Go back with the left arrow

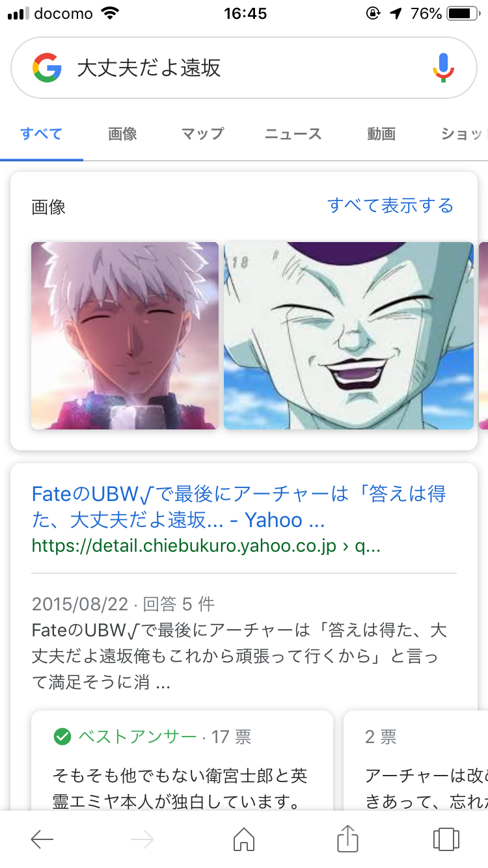point(42,839)
